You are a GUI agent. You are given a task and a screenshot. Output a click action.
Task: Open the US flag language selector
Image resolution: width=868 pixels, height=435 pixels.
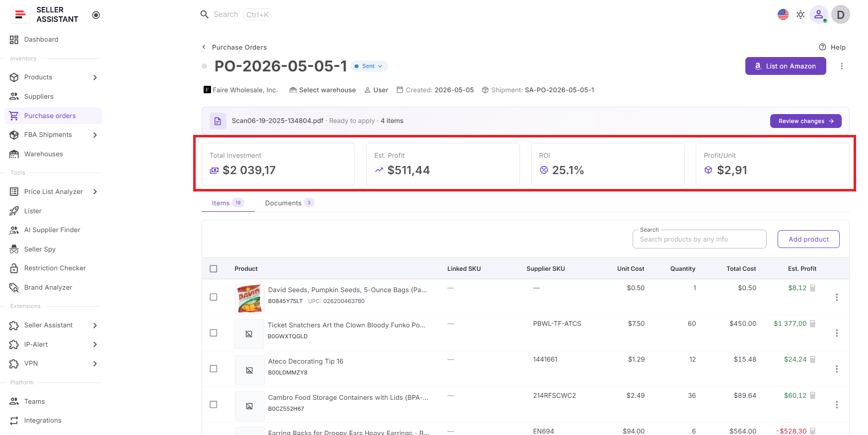click(783, 14)
